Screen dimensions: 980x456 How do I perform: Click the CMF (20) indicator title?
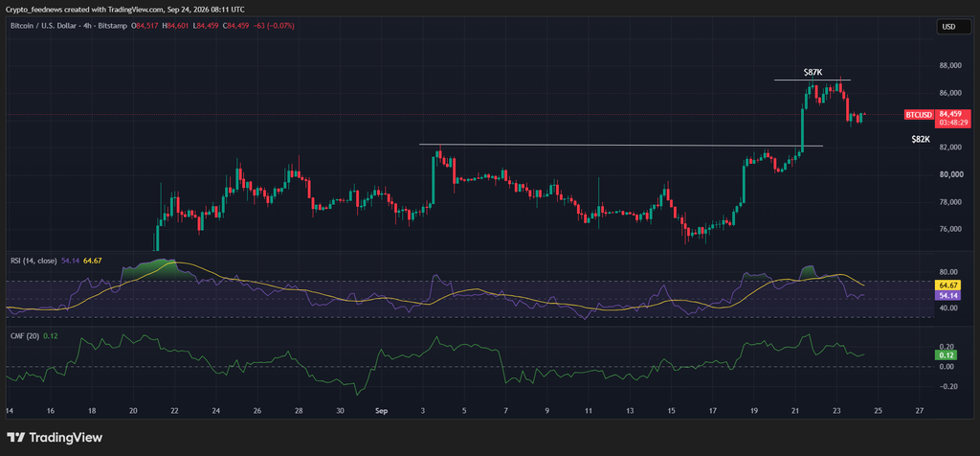(26, 336)
